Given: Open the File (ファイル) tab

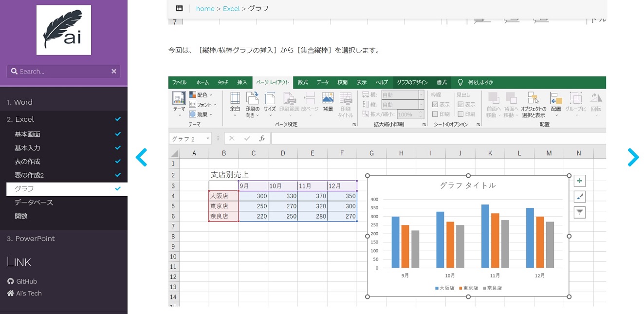Looking at the screenshot, I should [x=179, y=82].
